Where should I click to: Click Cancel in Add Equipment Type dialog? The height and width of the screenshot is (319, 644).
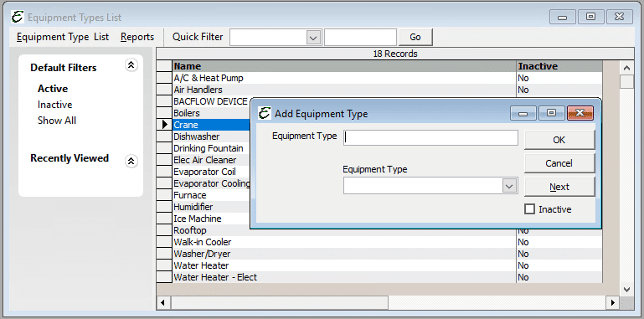click(x=559, y=163)
